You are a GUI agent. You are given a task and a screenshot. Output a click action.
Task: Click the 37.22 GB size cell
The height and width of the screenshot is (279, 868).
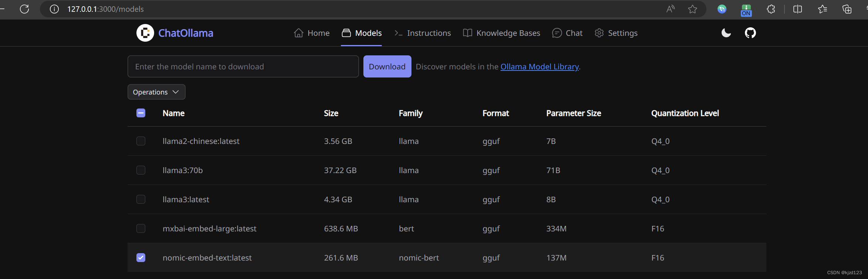(340, 170)
